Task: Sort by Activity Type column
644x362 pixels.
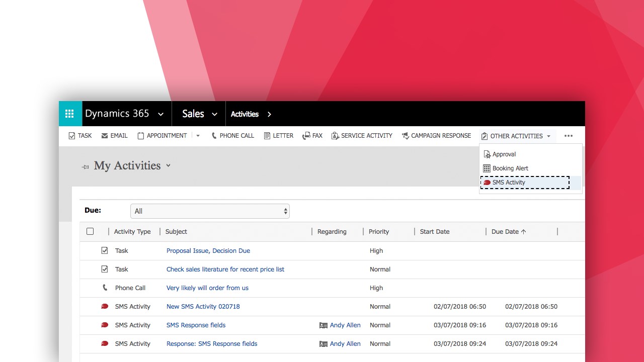Action: (x=132, y=231)
